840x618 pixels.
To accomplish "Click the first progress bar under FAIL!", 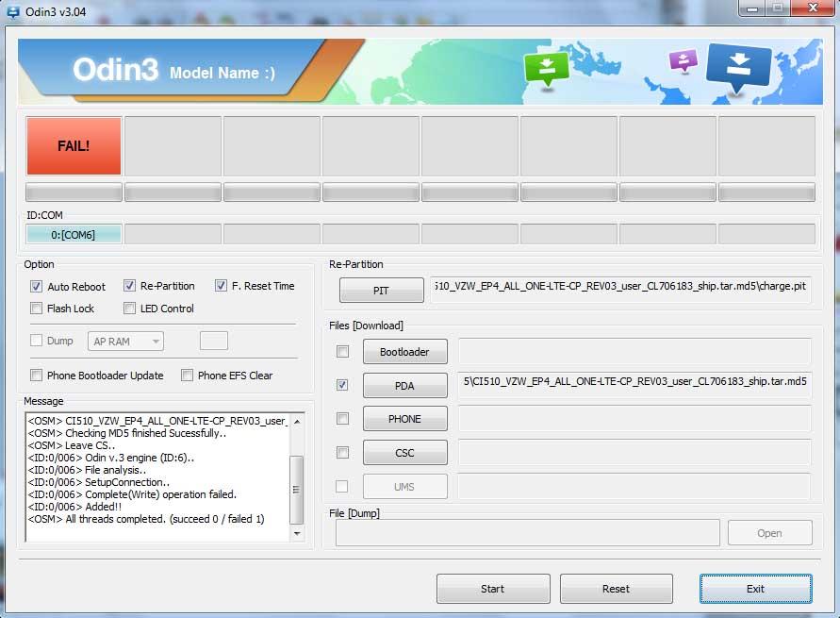I will (74, 192).
